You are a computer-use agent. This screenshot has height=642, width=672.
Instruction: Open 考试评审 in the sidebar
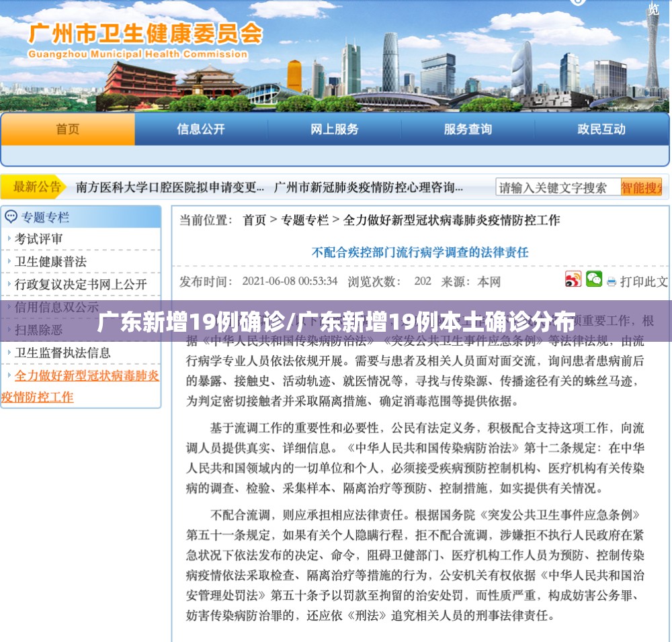click(38, 239)
